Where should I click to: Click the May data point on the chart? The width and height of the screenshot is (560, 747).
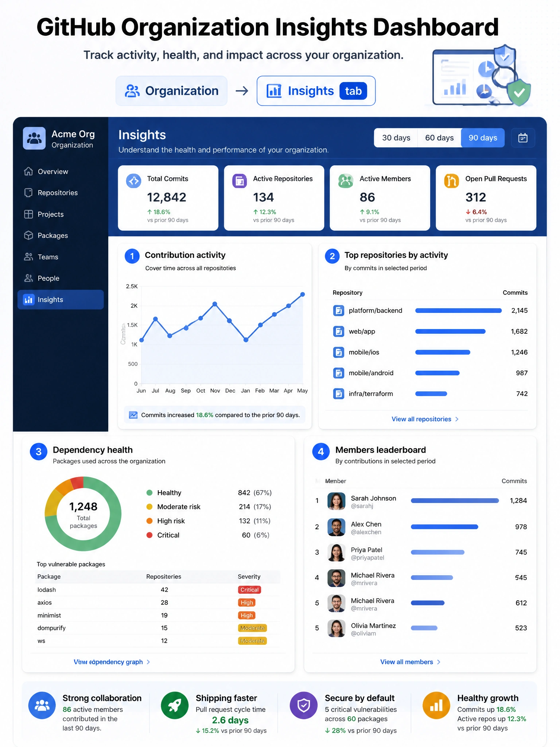(x=303, y=294)
